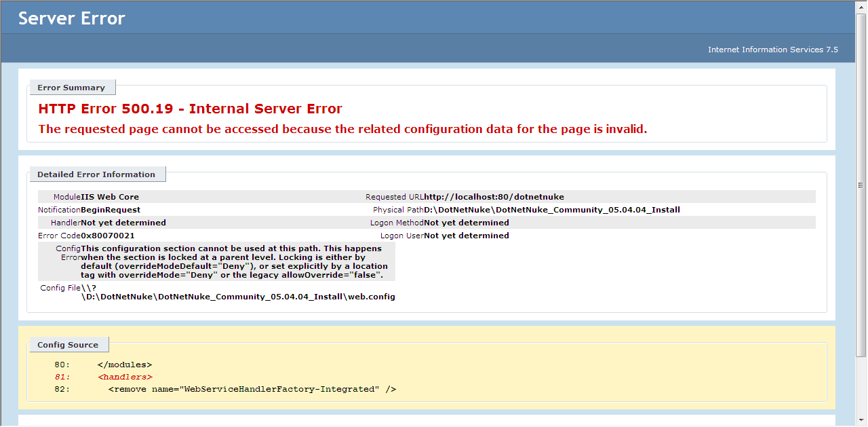Select the Detailed Error Information label
The width and height of the screenshot is (868, 427).
coord(96,174)
